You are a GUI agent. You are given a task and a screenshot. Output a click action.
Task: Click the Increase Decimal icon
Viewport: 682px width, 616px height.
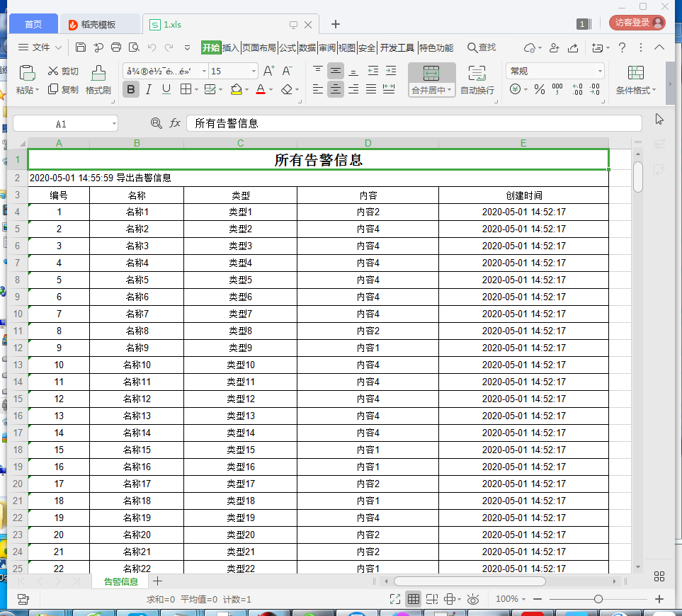[x=577, y=89]
